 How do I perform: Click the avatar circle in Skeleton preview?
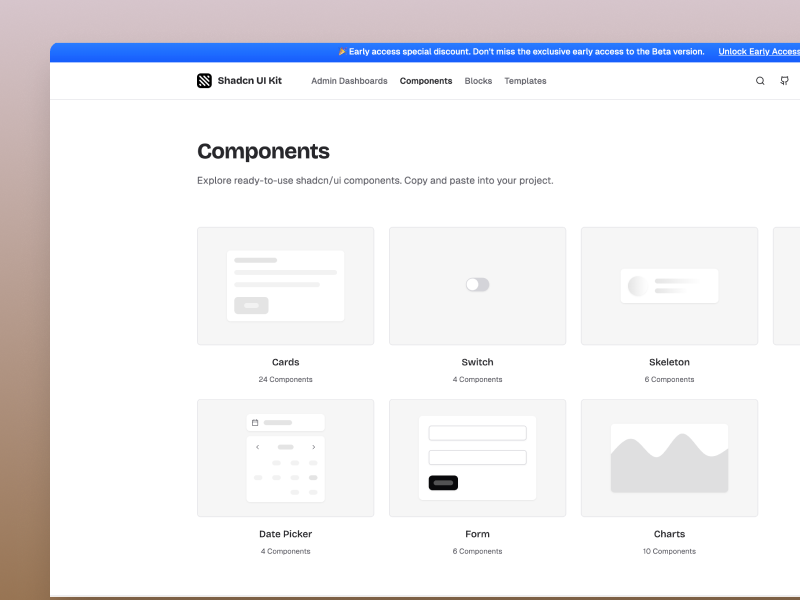637,284
